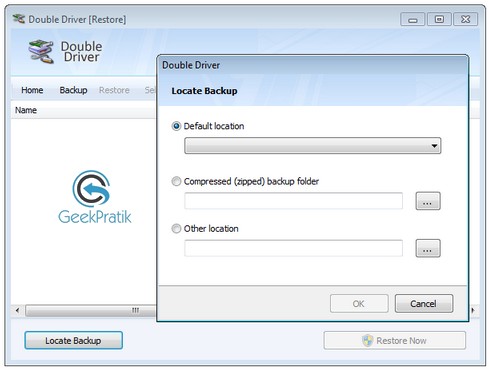The image size is (489, 370).
Task: Confirm with the OK button
Action: (x=359, y=304)
